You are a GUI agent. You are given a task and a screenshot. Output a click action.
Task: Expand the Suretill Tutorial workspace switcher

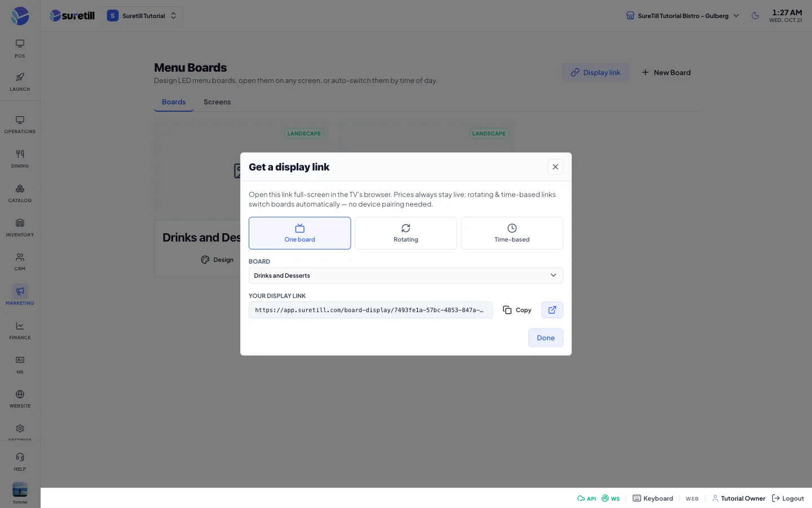143,16
